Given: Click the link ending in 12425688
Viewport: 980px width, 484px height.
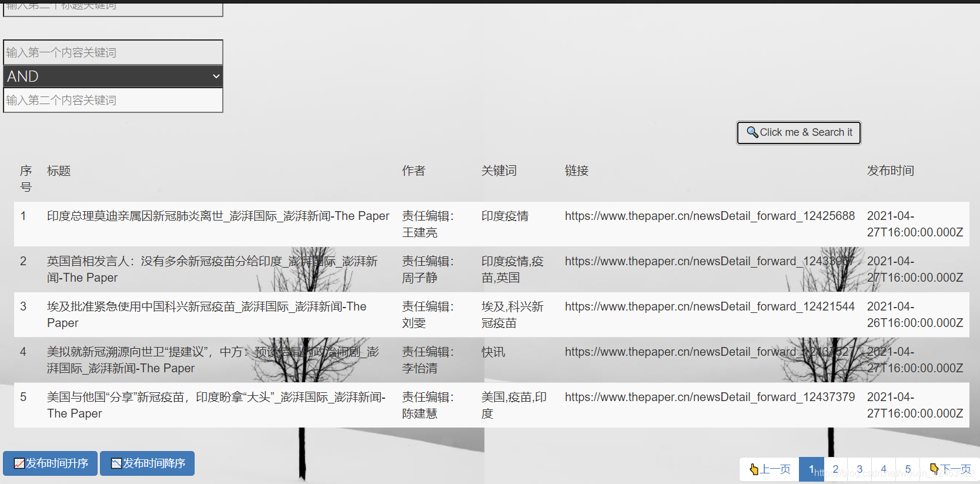Looking at the screenshot, I should (710, 216).
